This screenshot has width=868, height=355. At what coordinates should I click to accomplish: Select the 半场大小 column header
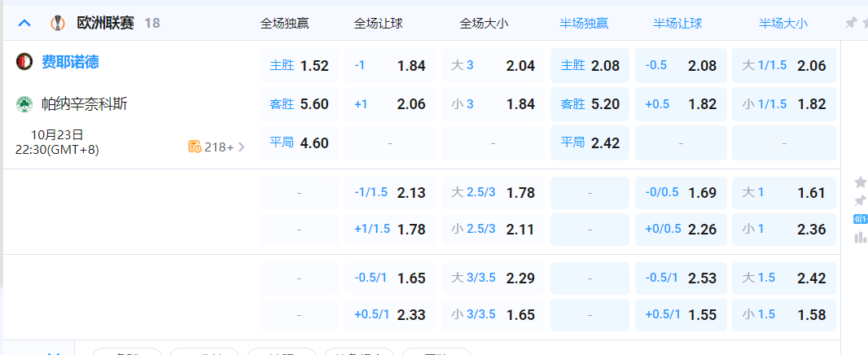783,24
